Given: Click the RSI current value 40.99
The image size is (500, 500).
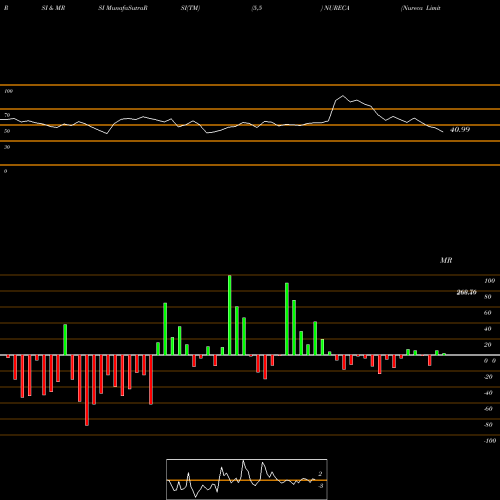Looking at the screenshot, I should coord(460,130).
